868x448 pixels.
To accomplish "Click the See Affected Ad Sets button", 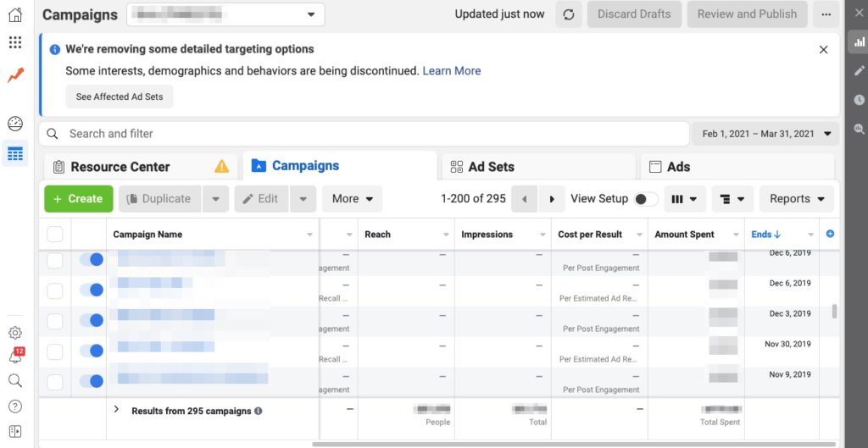I will (x=120, y=97).
